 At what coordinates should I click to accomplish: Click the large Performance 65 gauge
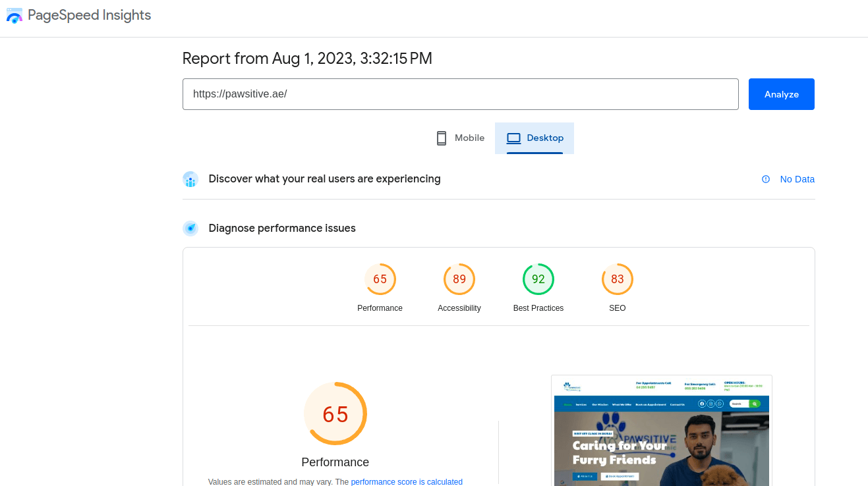pos(335,414)
